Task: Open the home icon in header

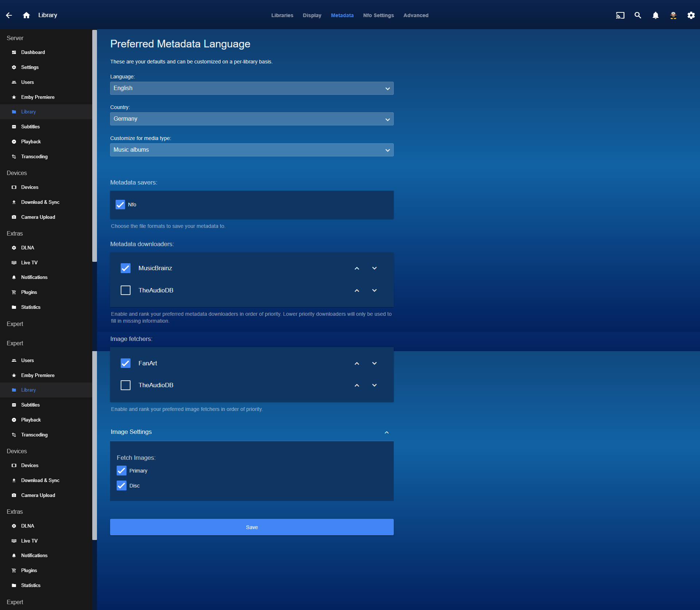Action: [26, 15]
